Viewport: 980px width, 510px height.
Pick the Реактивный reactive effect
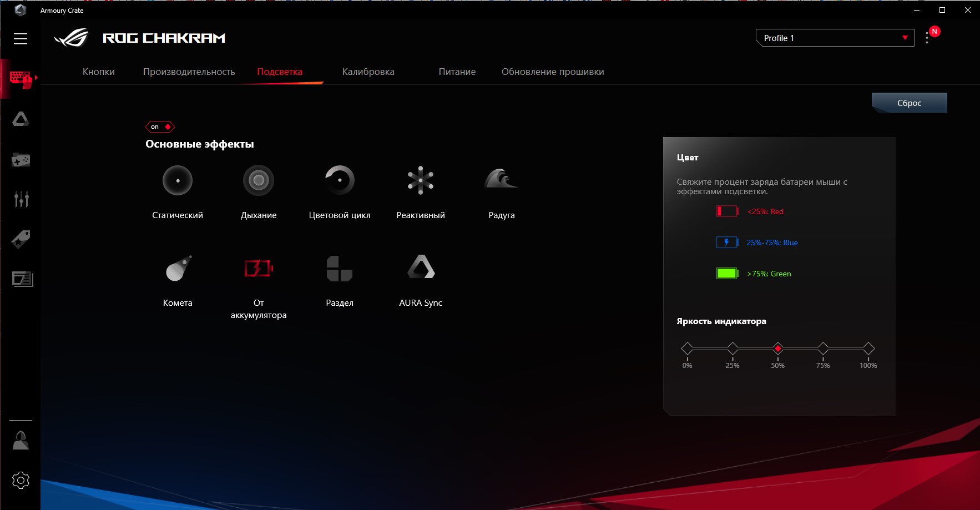[421, 180]
